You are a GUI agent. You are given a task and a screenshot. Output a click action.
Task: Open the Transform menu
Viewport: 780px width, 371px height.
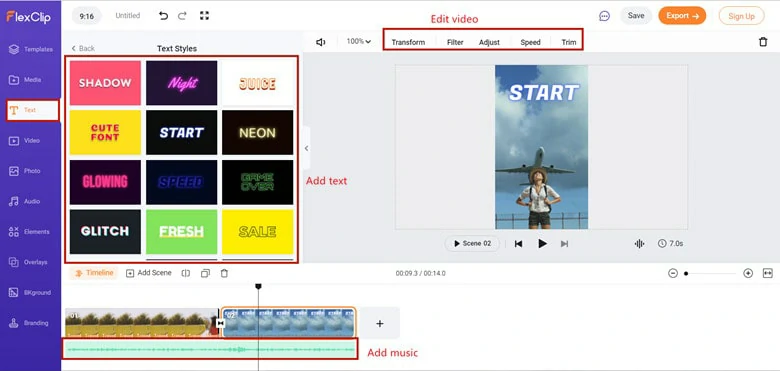point(408,42)
